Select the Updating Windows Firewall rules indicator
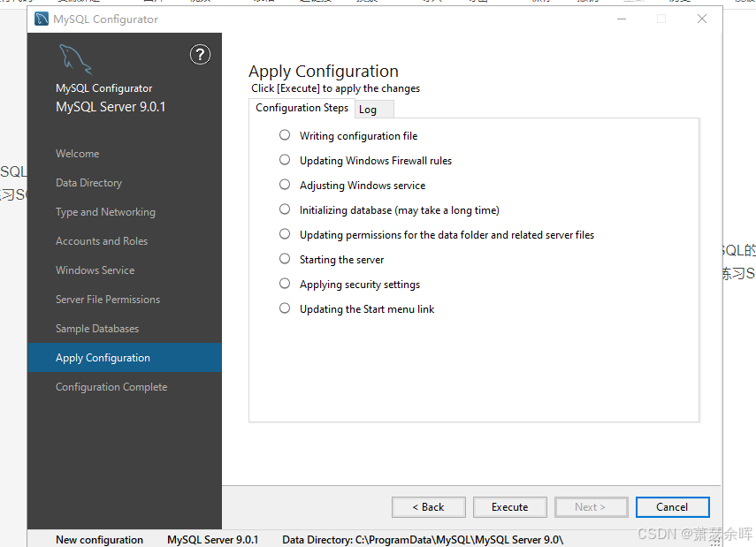This screenshot has width=756, height=547. (285, 160)
